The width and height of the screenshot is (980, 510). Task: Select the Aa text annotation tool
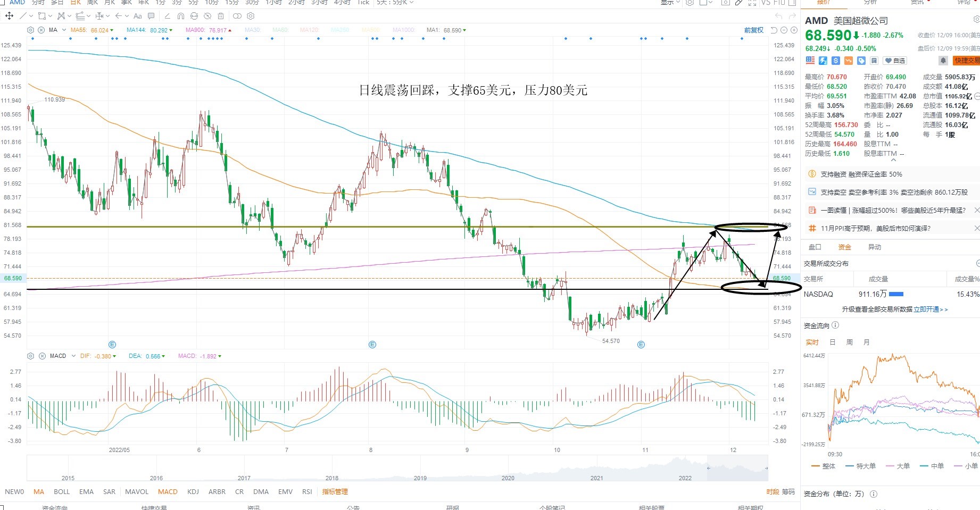coord(137,16)
